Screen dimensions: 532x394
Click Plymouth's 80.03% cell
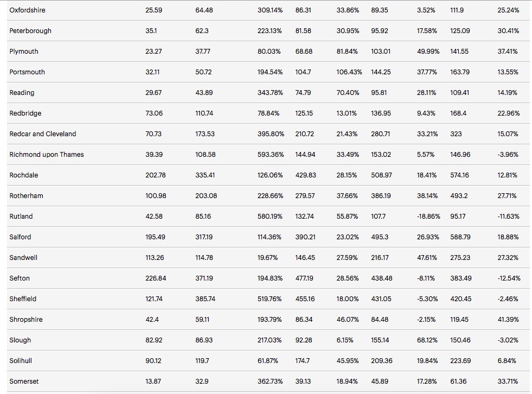point(270,52)
